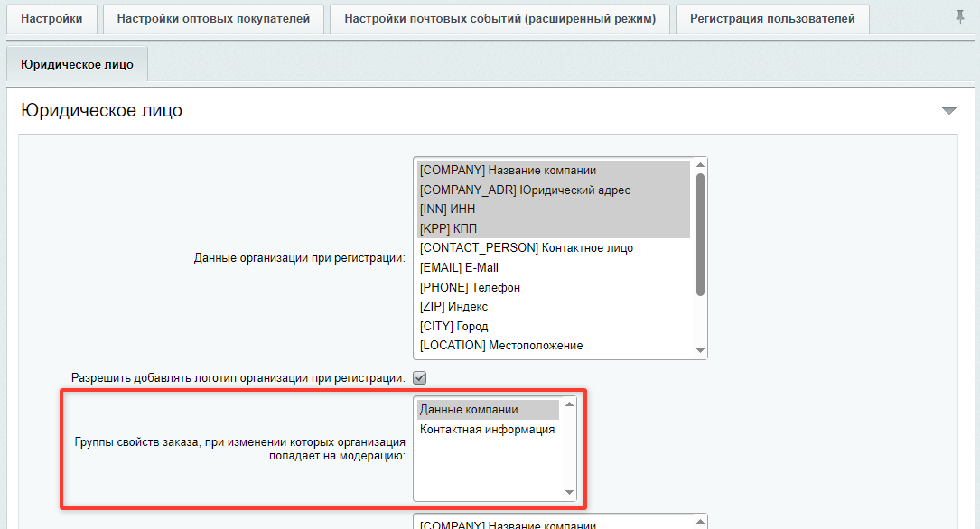Toggle the logo upload permission checkbox
980x529 pixels.
click(x=420, y=378)
